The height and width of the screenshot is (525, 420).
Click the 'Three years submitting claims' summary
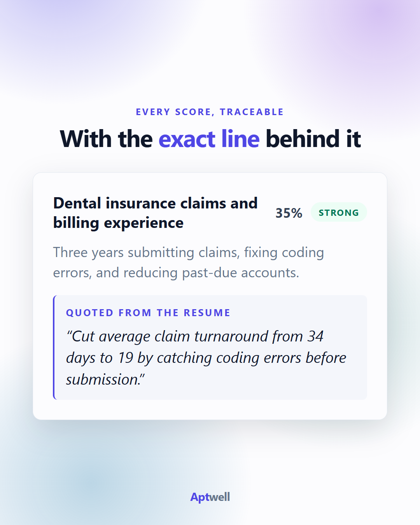click(x=188, y=262)
